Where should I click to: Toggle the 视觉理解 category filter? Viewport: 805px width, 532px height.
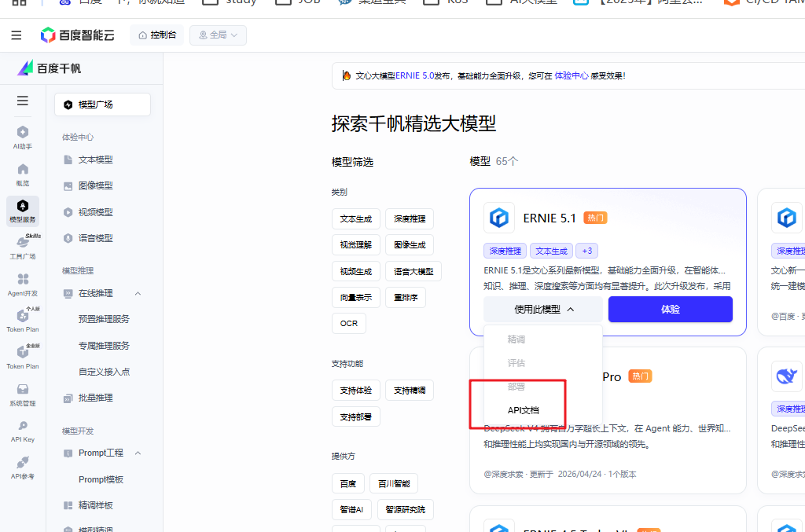pos(356,244)
